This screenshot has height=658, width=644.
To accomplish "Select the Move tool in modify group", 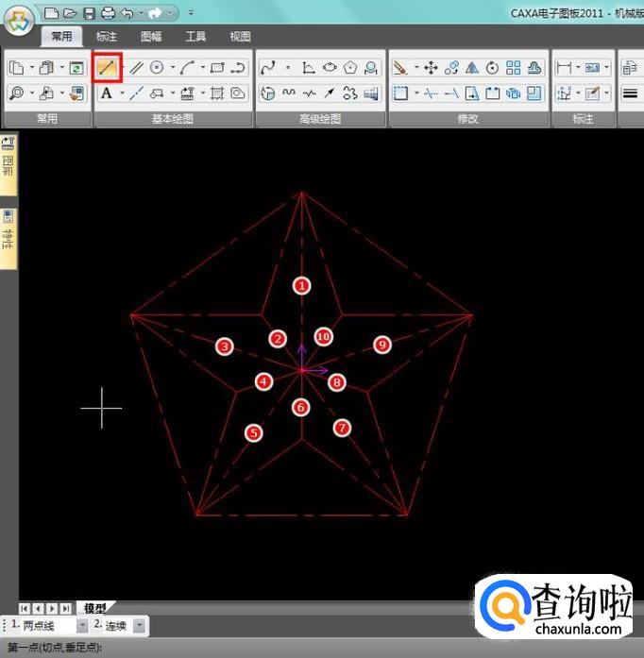I will coord(431,68).
